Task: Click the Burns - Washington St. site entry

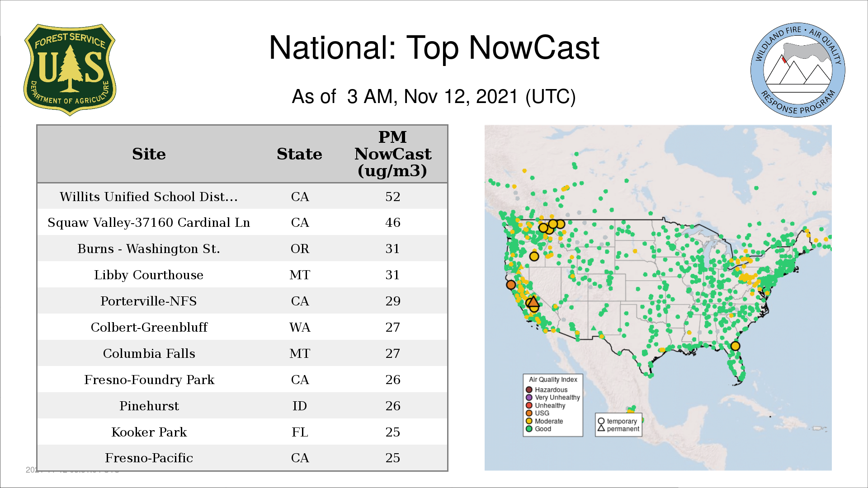Action: point(149,249)
